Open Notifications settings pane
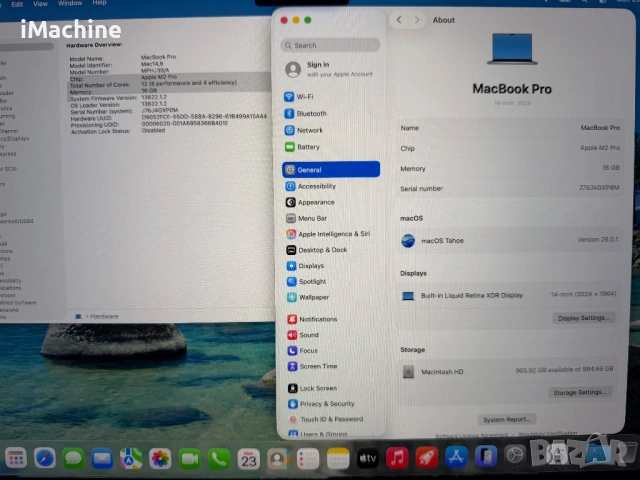 click(x=312, y=319)
